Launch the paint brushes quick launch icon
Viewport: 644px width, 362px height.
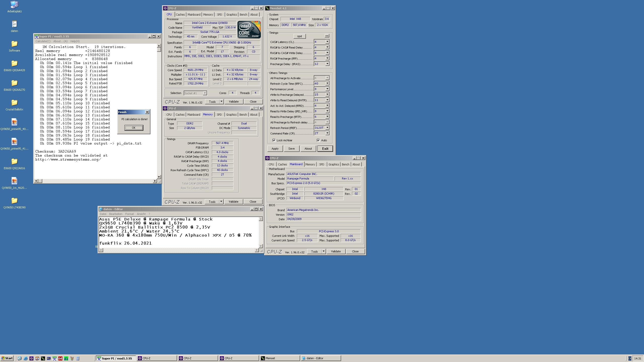tap(72, 358)
